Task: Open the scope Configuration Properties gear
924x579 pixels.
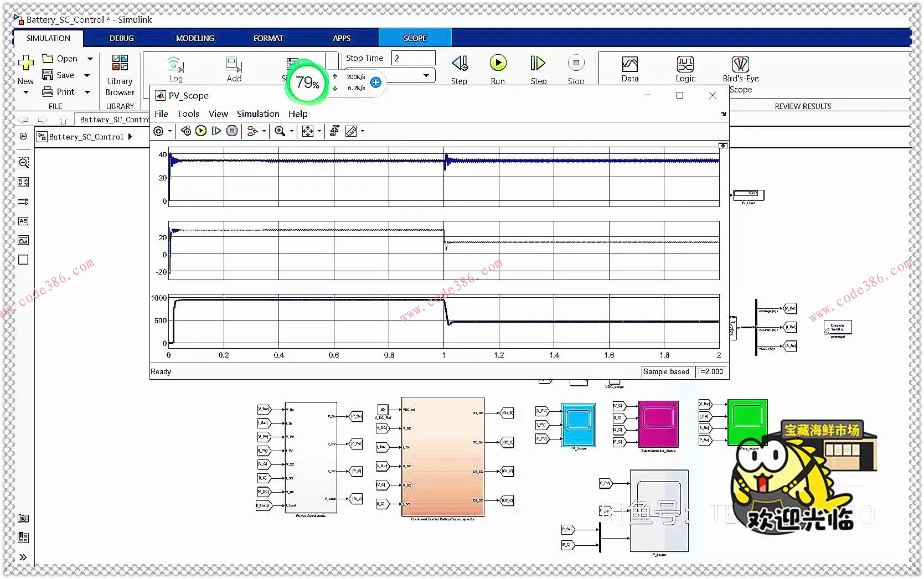Action: pyautogui.click(x=158, y=131)
